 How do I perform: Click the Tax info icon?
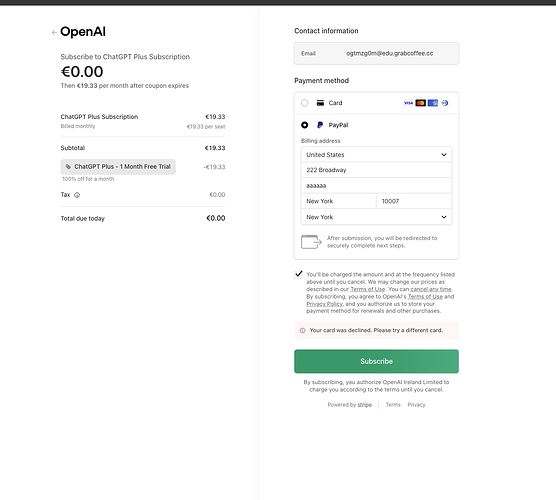pyautogui.click(x=77, y=195)
